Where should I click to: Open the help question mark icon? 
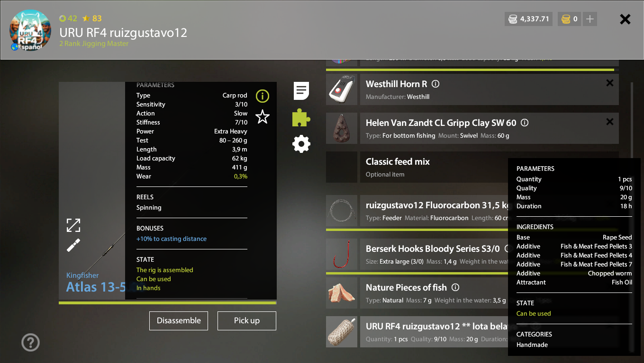(31, 342)
